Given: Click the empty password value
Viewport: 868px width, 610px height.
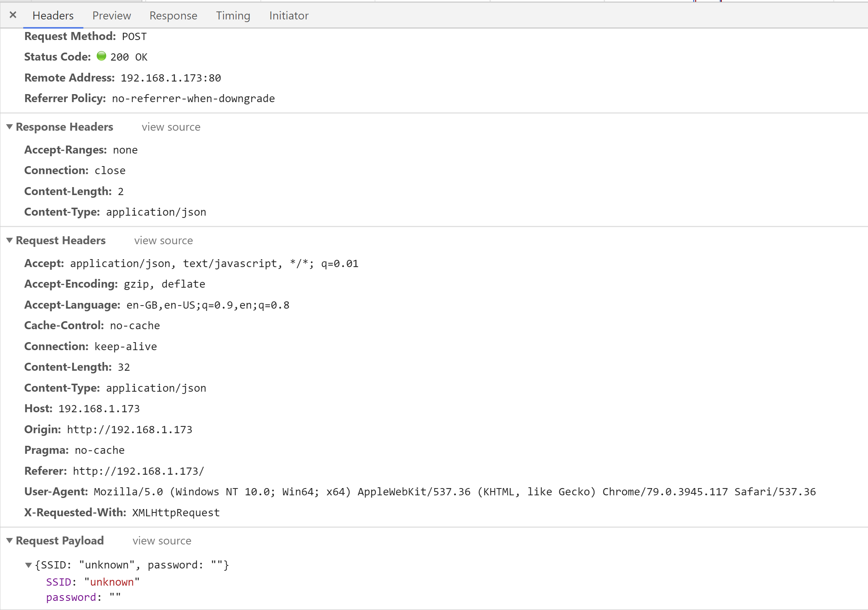Looking at the screenshot, I should tap(115, 597).
